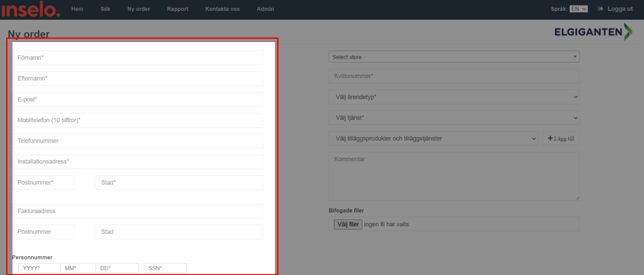The height and width of the screenshot is (275, 644).
Task: Focus Postnummer field under Fakturaadress
Action: click(44, 232)
